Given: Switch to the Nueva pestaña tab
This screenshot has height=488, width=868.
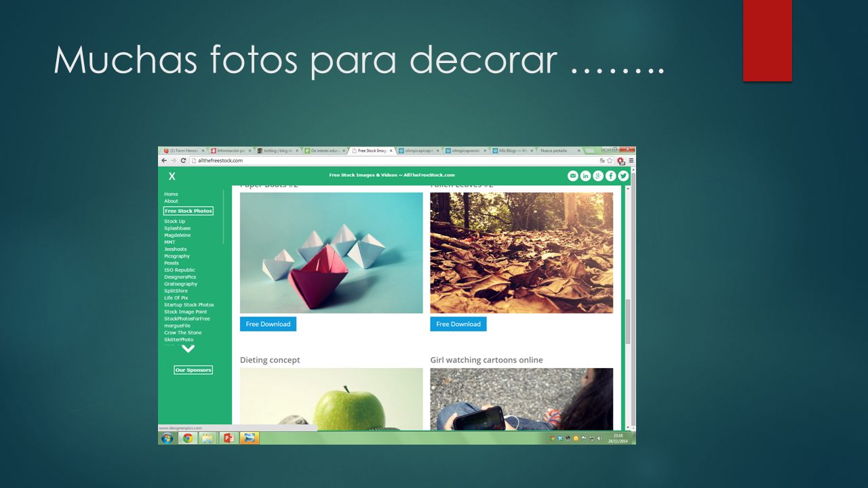Looking at the screenshot, I should point(559,150).
